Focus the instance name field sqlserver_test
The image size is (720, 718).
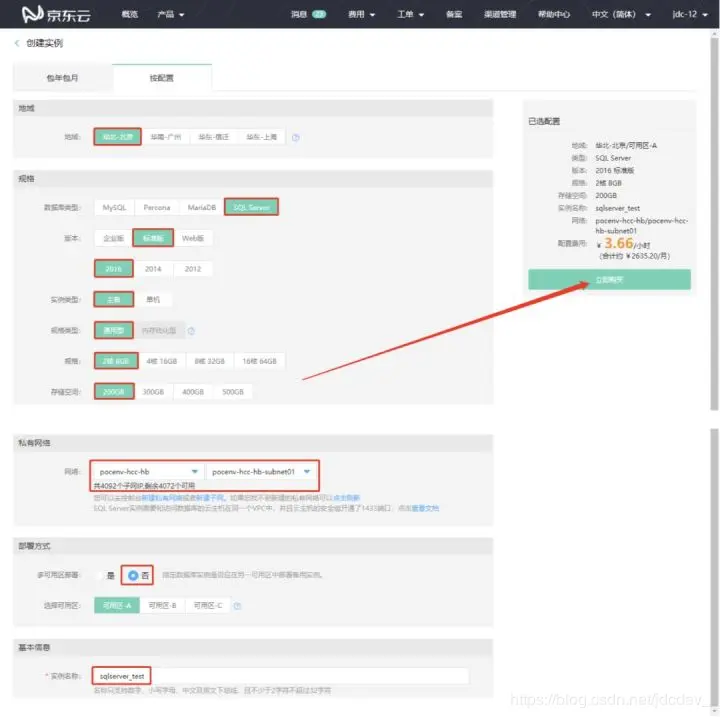click(280, 676)
